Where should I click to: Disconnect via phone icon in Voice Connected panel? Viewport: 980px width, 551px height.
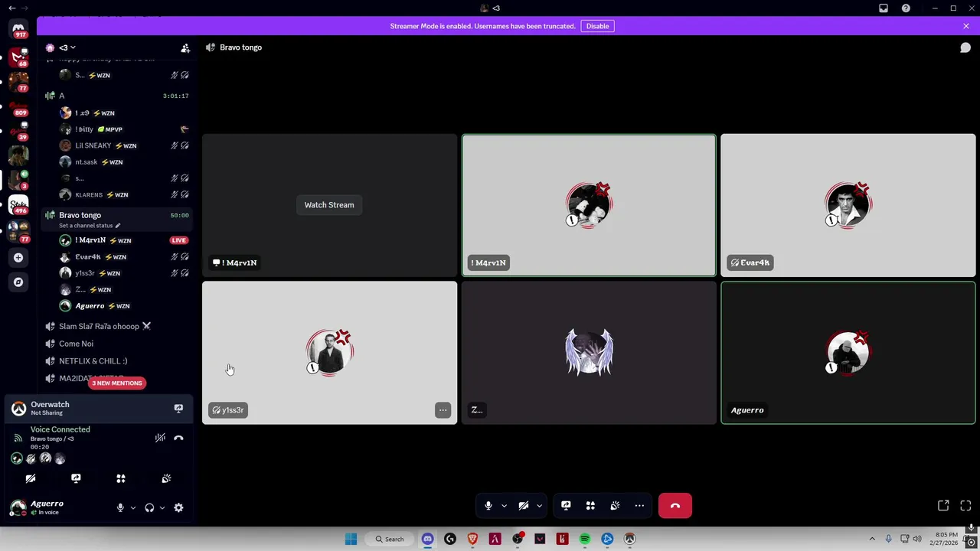(x=178, y=439)
